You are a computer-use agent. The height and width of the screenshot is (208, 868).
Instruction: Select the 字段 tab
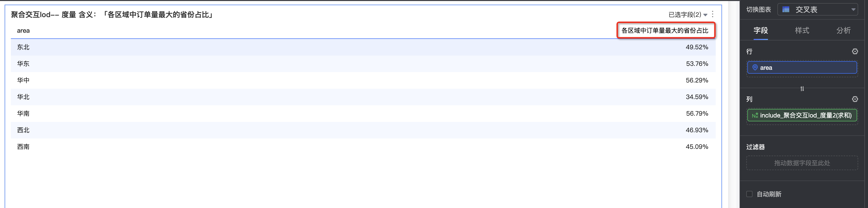click(x=761, y=30)
